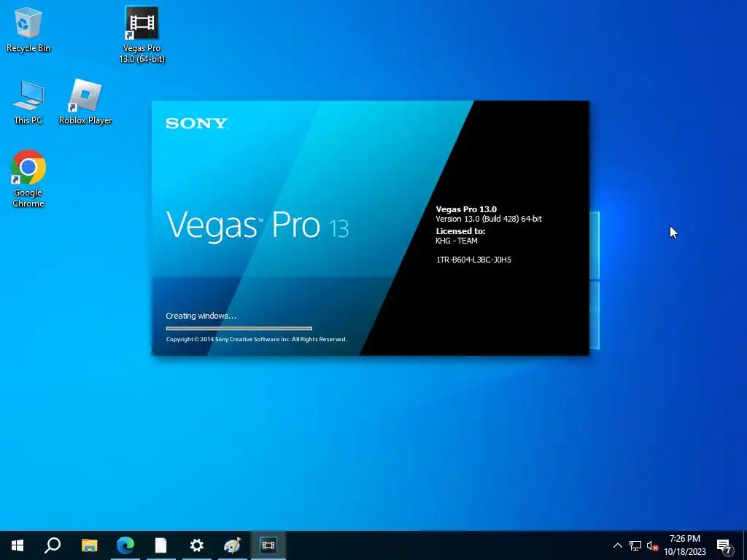Screen dimensions: 747x560
Task: Open the clock showing 7:26 PM
Action: [685, 545]
